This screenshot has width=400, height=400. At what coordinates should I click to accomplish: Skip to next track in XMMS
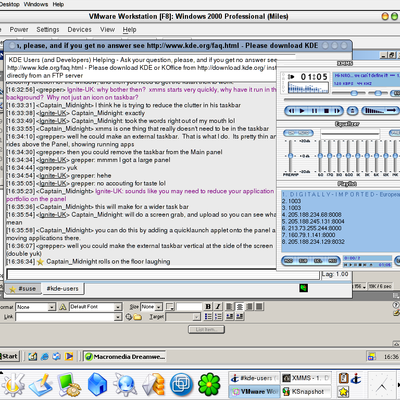point(337,111)
